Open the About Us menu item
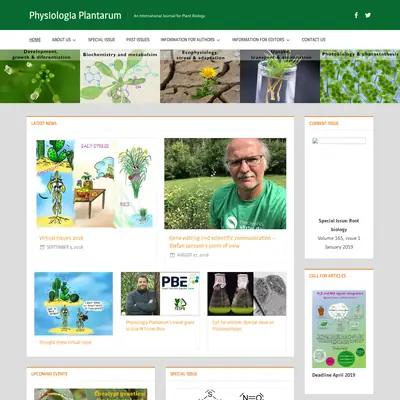The image size is (400, 400). pyautogui.click(x=61, y=40)
